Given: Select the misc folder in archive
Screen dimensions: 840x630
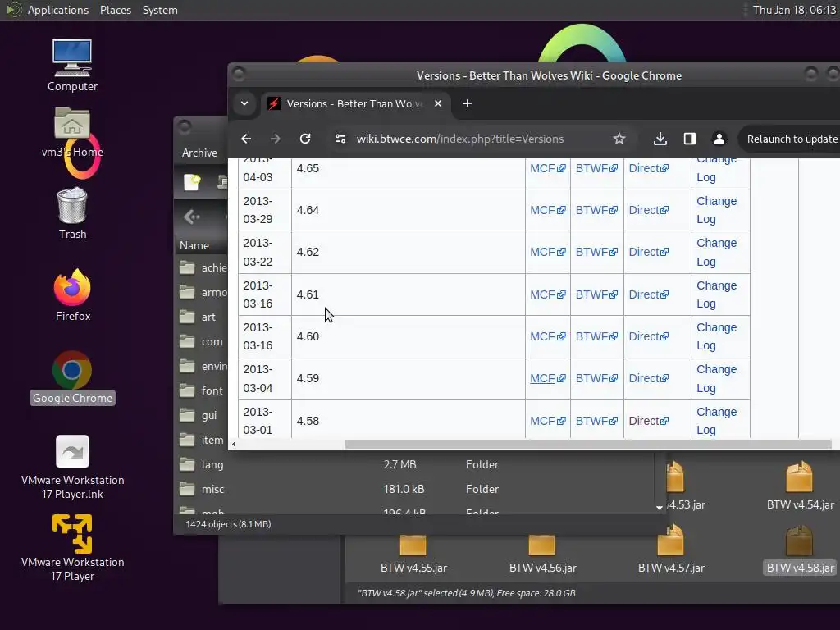Looking at the screenshot, I should coord(202,489).
